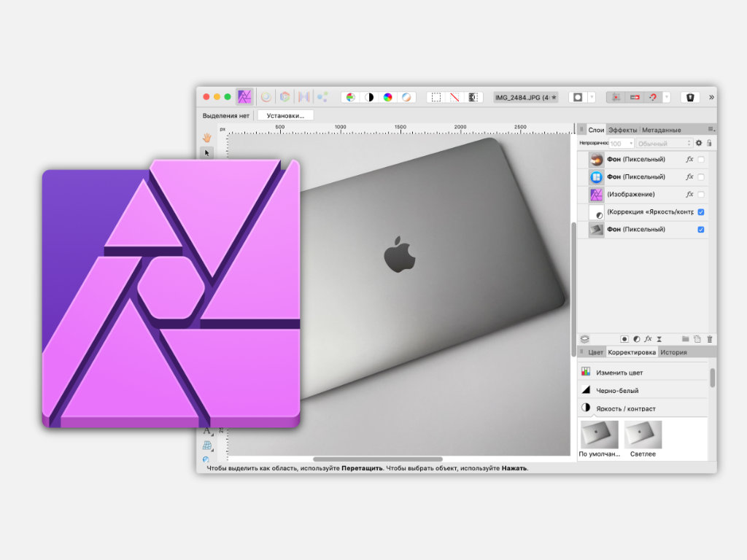747x560 pixels.
Task: Click the Delete Layer trash icon
Action: point(709,339)
